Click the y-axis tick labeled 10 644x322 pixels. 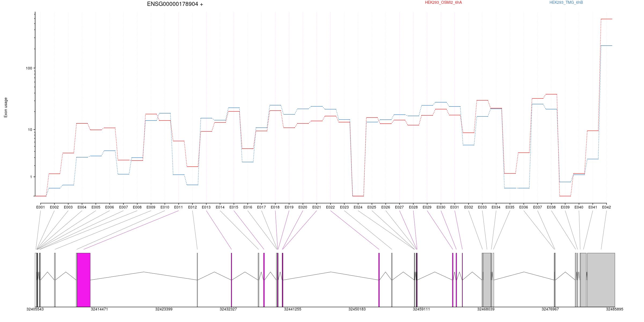click(30, 130)
